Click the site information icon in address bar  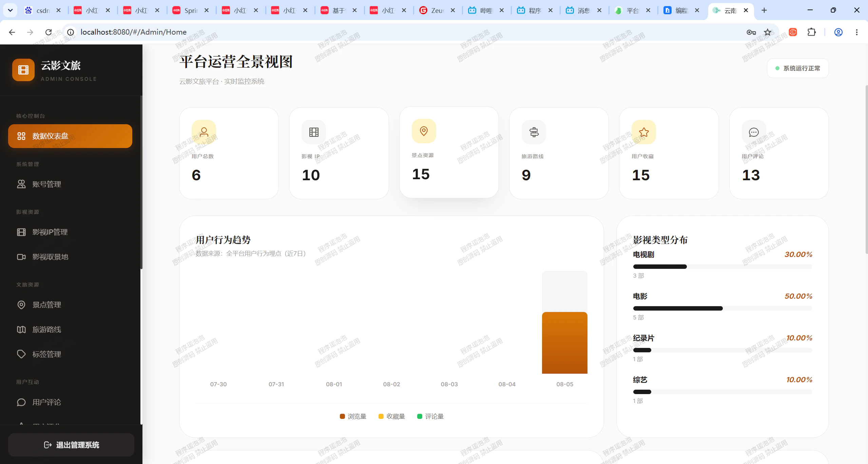pos(71,32)
